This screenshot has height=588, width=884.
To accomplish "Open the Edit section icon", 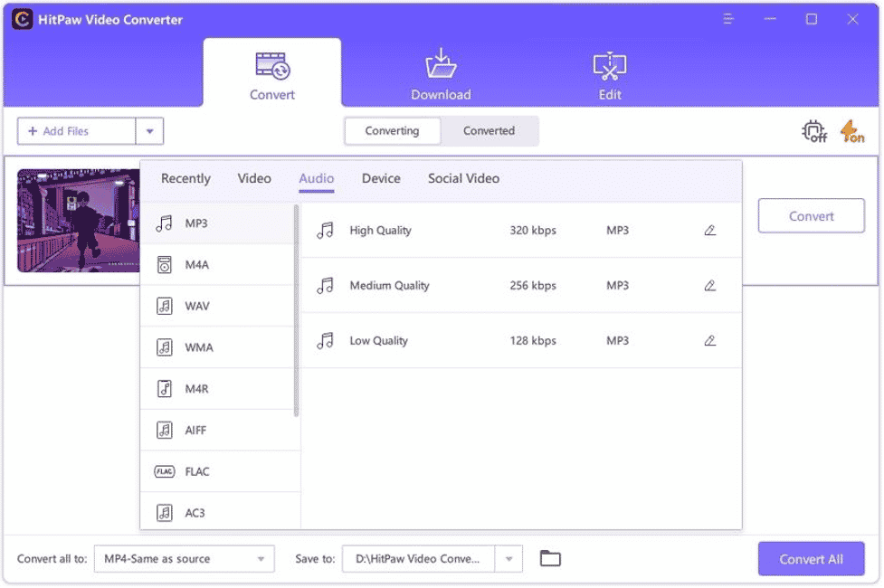I will coord(610,67).
